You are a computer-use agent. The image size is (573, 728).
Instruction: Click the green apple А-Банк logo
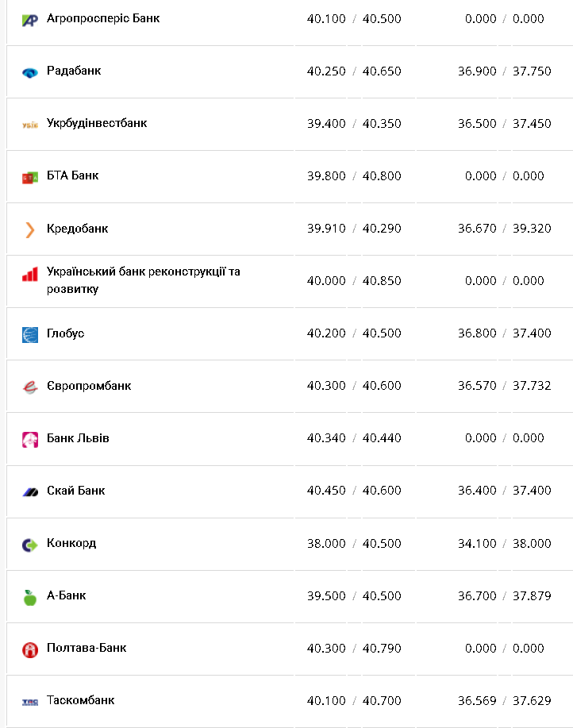point(30,597)
